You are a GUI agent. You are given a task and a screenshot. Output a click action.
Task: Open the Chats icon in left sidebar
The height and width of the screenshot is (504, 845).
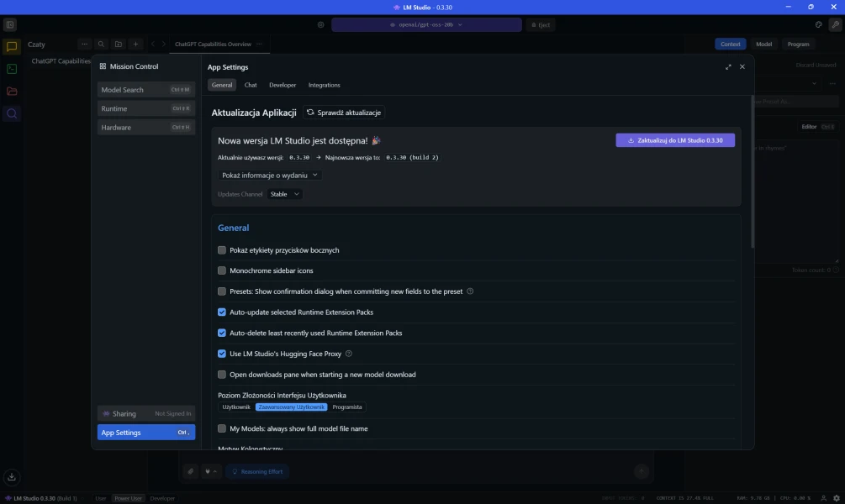point(12,47)
